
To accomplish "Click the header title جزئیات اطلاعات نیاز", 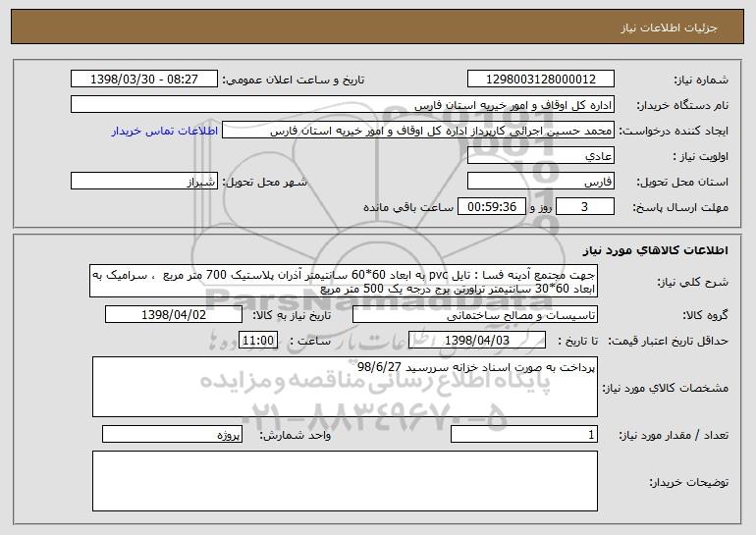I will click(x=669, y=27).
